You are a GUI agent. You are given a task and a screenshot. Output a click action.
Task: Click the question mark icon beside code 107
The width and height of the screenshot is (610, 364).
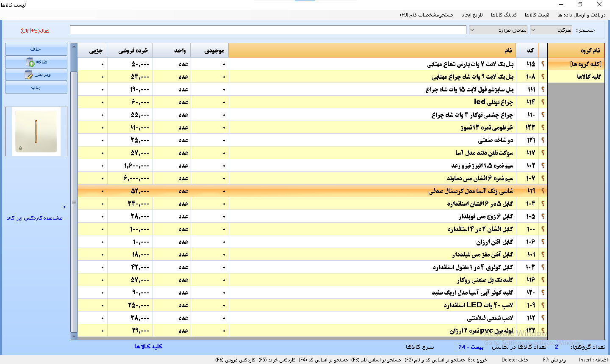[543, 178]
